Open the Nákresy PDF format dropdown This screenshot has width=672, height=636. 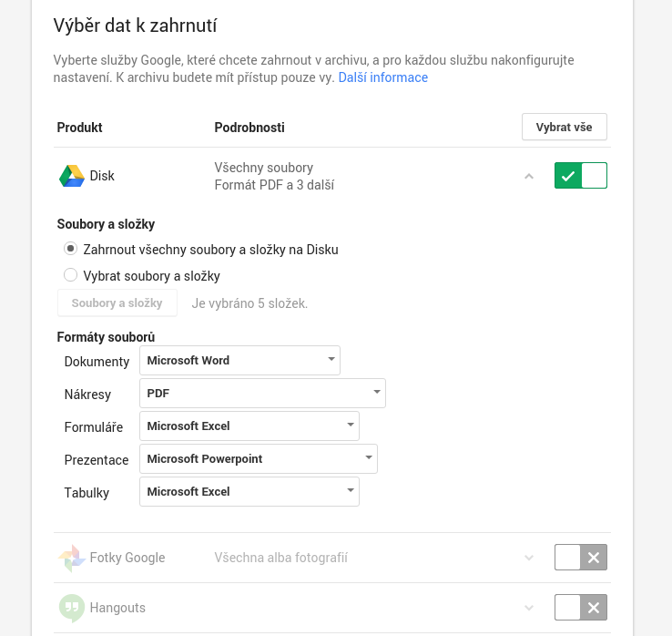[262, 394]
